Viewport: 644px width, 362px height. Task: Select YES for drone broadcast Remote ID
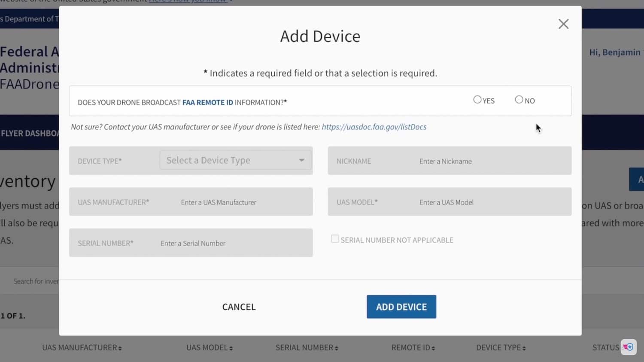click(477, 99)
